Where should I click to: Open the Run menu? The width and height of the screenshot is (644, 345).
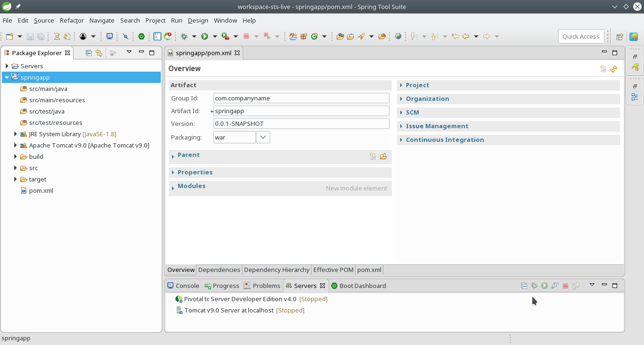click(176, 20)
